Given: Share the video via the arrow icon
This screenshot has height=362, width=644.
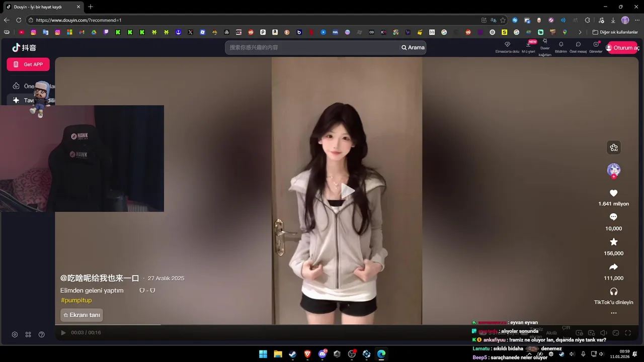Looking at the screenshot, I should coord(613,266).
